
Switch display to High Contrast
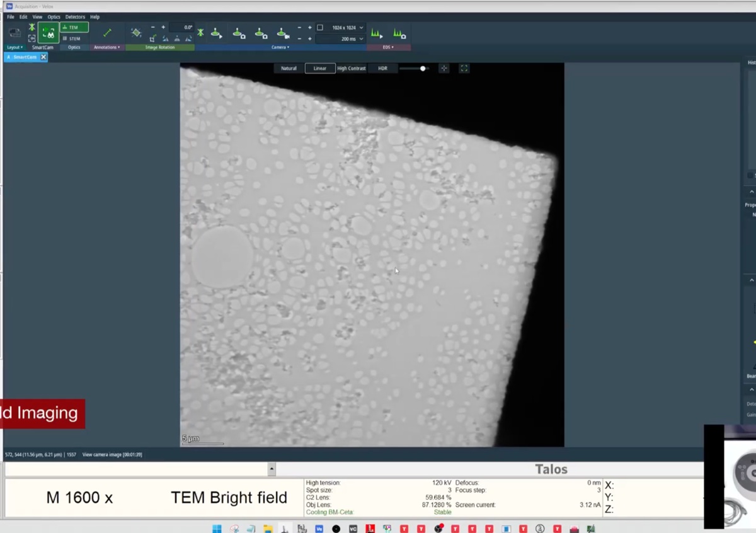point(352,68)
